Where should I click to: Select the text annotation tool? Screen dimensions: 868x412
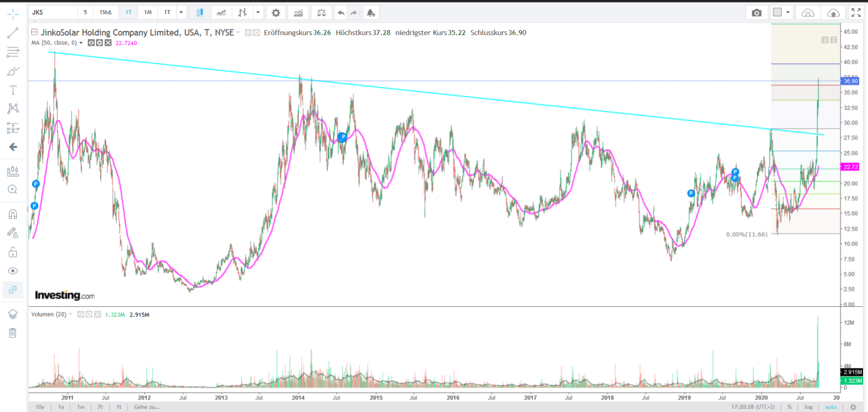[x=12, y=90]
